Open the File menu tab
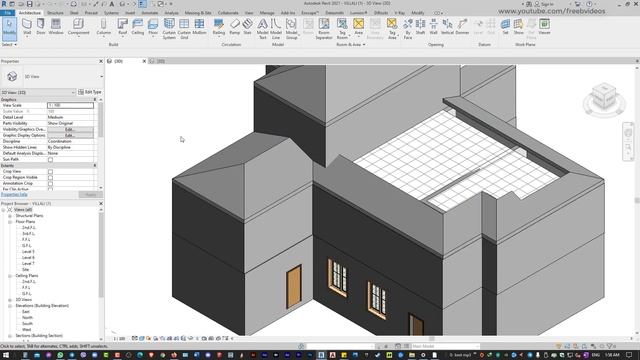Image resolution: width=640 pixels, height=360 pixels. (7, 13)
